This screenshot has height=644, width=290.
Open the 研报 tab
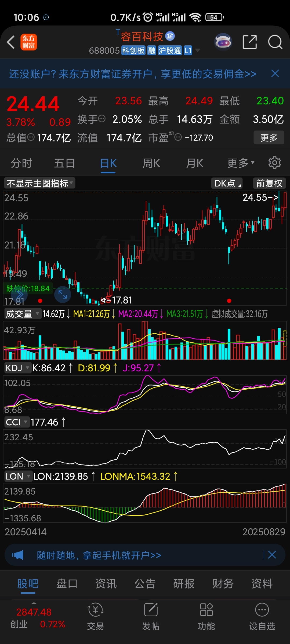184,584
